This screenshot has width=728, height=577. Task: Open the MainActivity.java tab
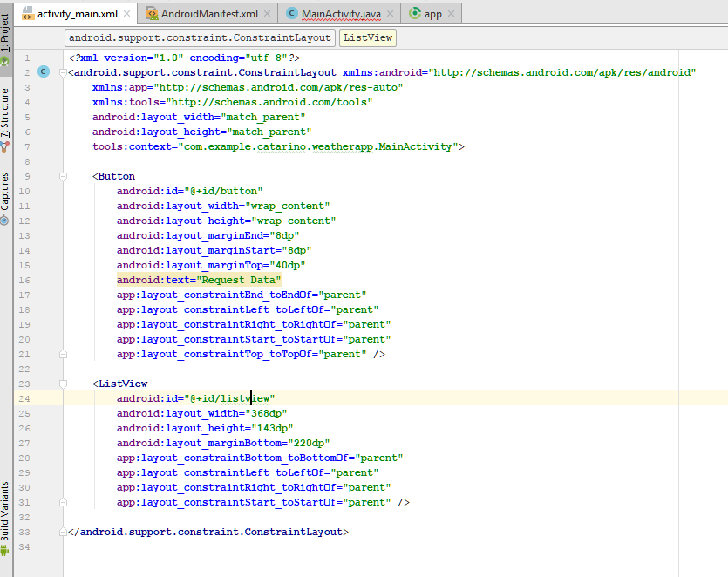point(341,14)
